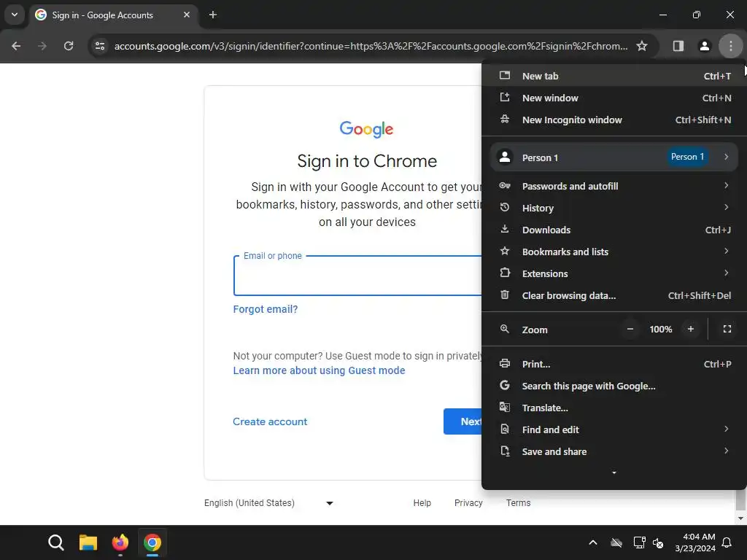Screen dimensions: 747x560
Task: Open the clock showing 4:04 AM
Action: [x=695, y=542]
